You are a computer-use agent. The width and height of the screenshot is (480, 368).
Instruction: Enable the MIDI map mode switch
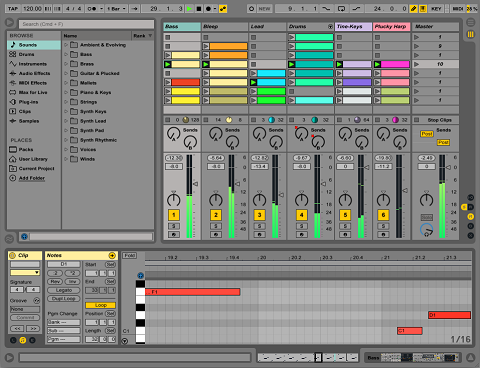click(x=458, y=9)
